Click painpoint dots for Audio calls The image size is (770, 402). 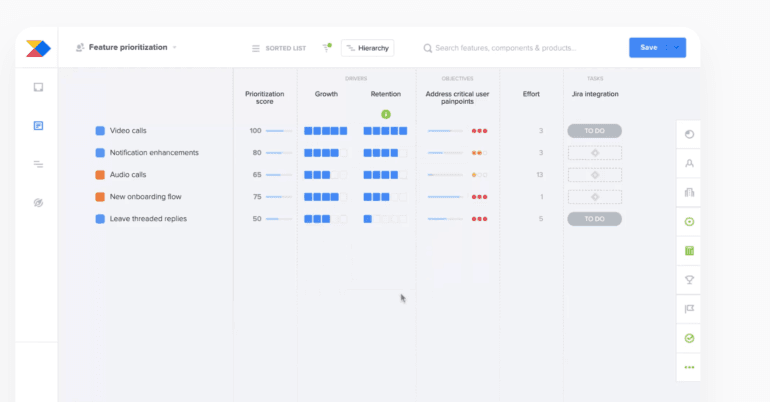(479, 175)
